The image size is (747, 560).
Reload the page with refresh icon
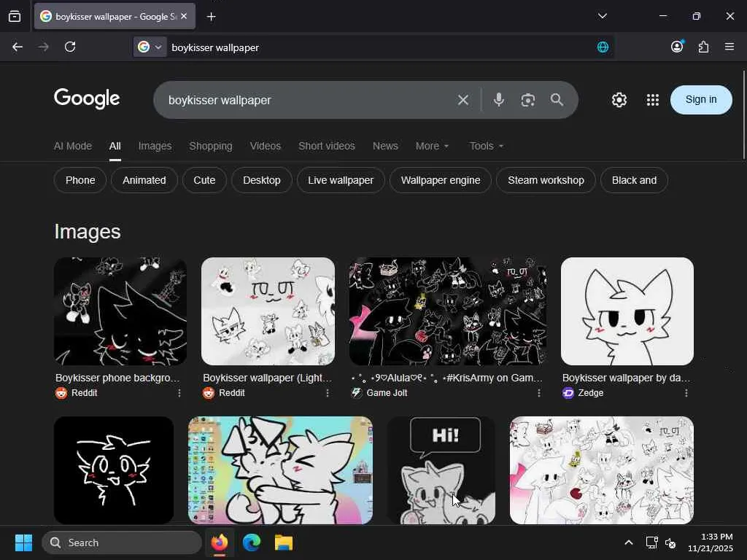click(70, 47)
